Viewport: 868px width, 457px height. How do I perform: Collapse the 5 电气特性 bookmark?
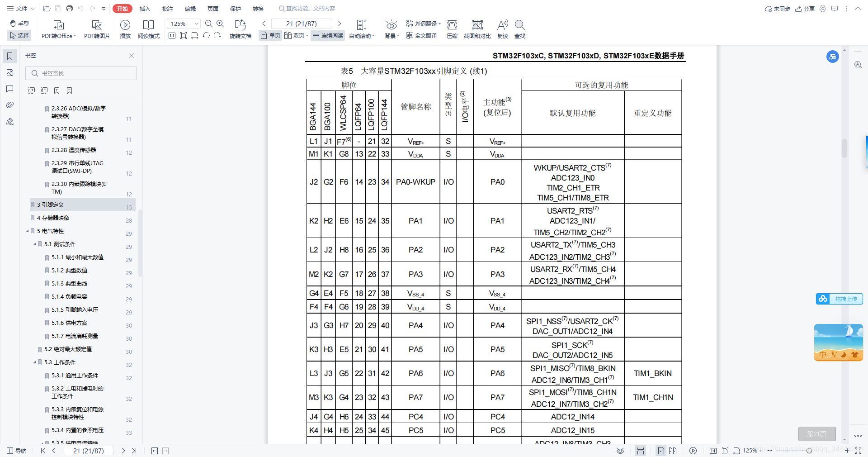coord(27,231)
